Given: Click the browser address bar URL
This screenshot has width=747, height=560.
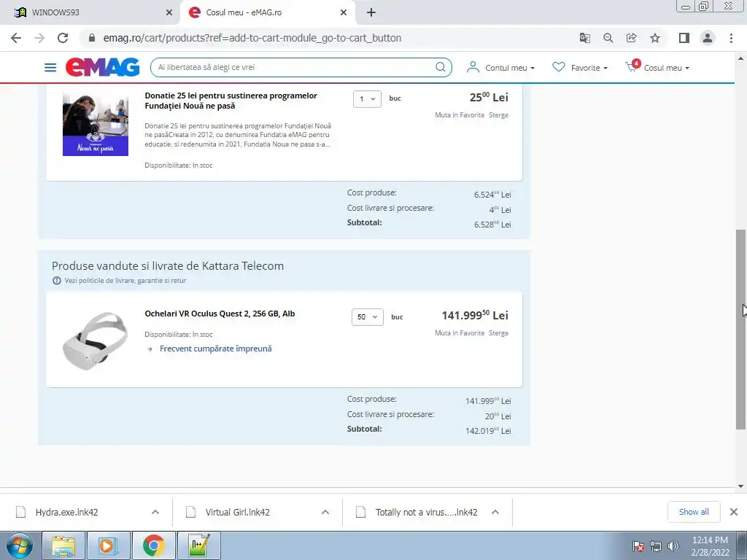Looking at the screenshot, I should [252, 38].
